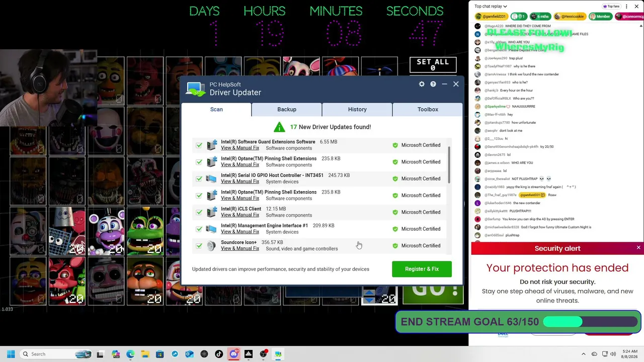Open Copilot app on the taskbar
644x362 pixels.
click(x=115, y=354)
